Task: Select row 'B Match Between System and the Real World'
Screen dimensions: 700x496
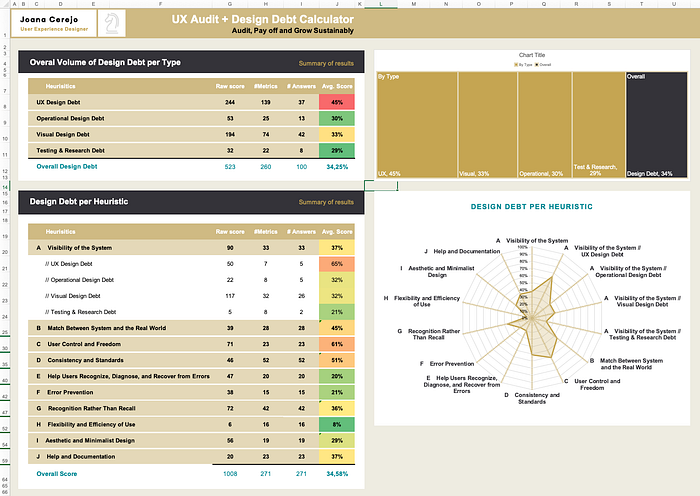Action: tap(192, 328)
